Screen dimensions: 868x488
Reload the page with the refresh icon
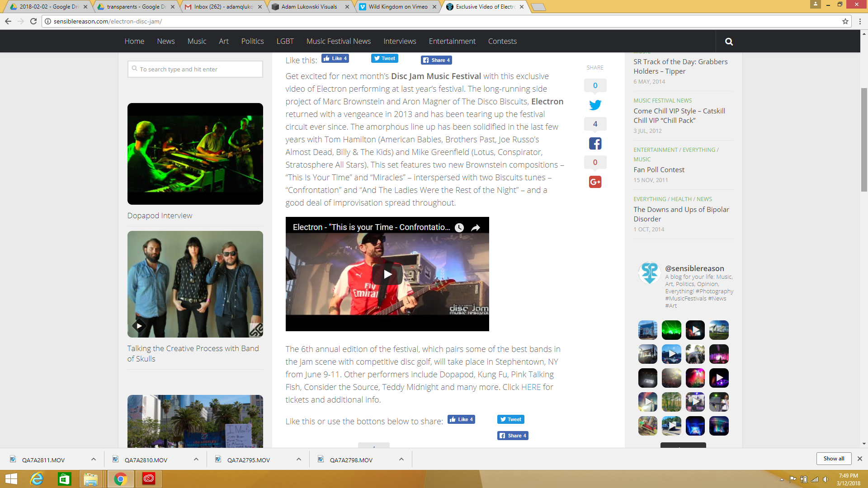pyautogui.click(x=33, y=21)
